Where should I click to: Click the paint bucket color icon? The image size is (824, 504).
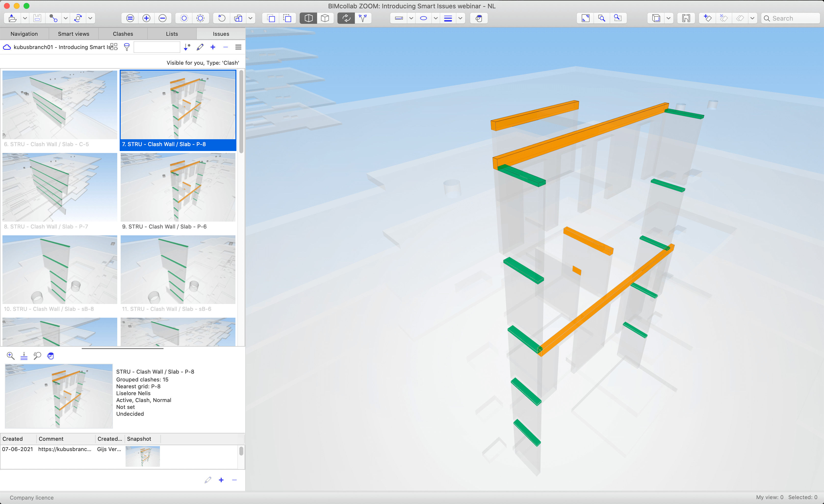tap(479, 18)
